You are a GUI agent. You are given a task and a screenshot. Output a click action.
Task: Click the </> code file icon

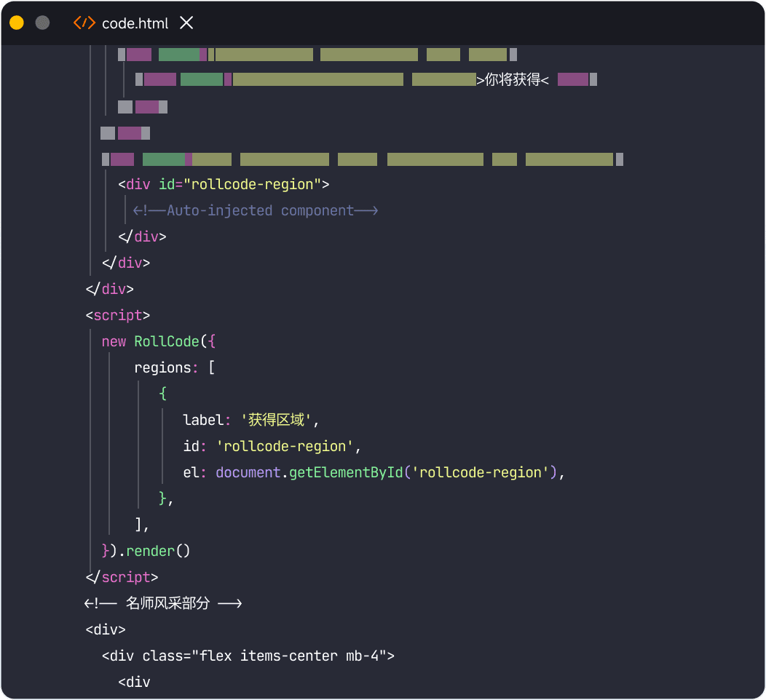click(x=83, y=23)
